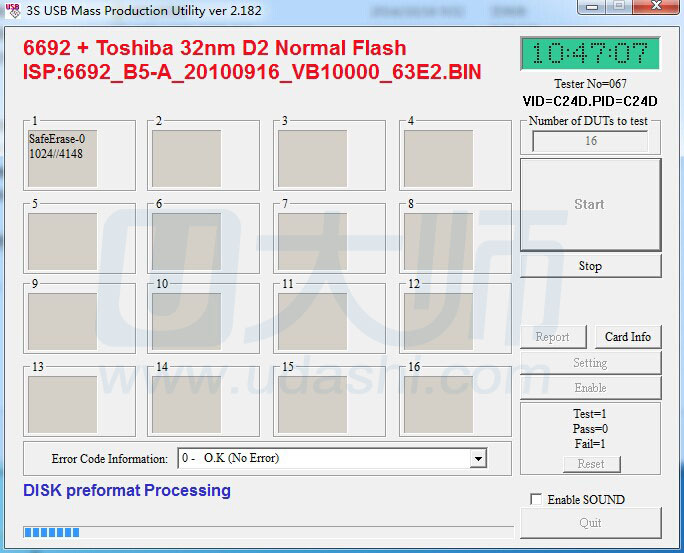Image resolution: width=684 pixels, height=553 pixels.
Task: Click DUT slot 4 panel
Action: click(438, 158)
